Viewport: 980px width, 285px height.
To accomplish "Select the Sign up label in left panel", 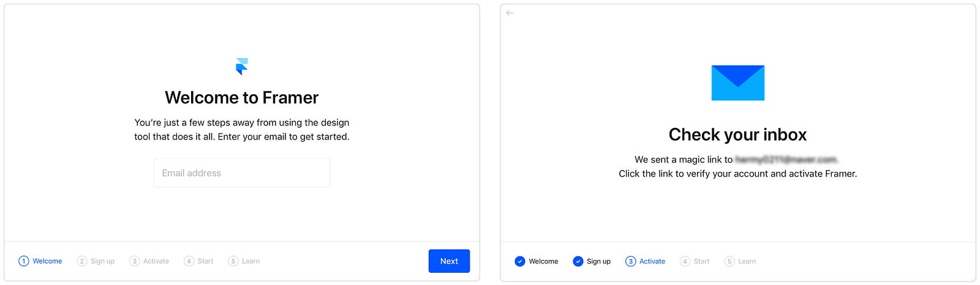I will coord(102,261).
